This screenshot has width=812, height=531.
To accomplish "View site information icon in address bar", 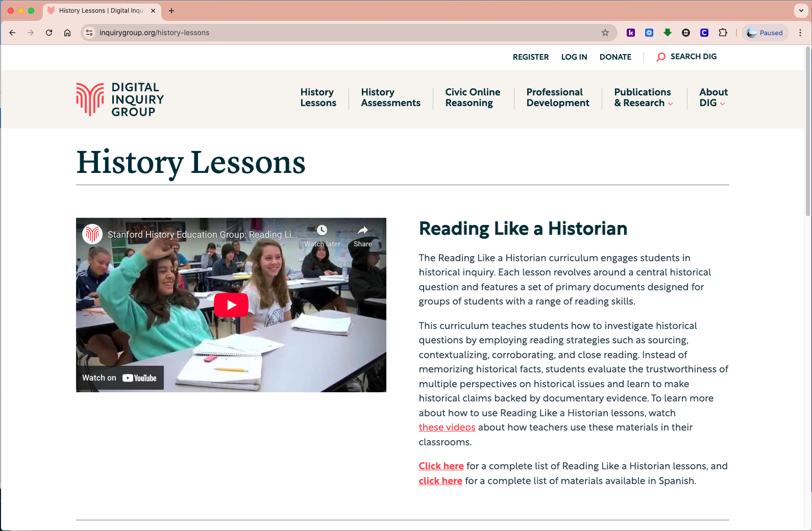I will pos(89,33).
